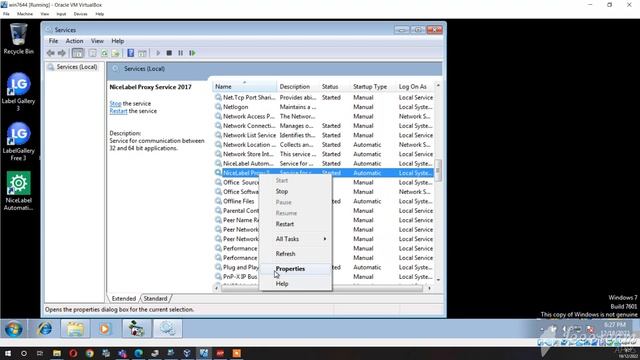Open Windows Explorer folder in the taskbar

pos(75,329)
